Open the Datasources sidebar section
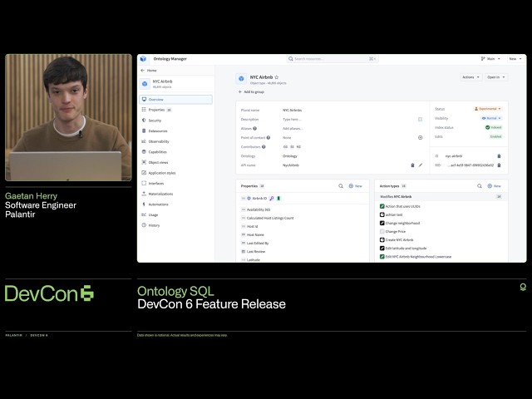This screenshot has width=532, height=399. [x=175, y=131]
